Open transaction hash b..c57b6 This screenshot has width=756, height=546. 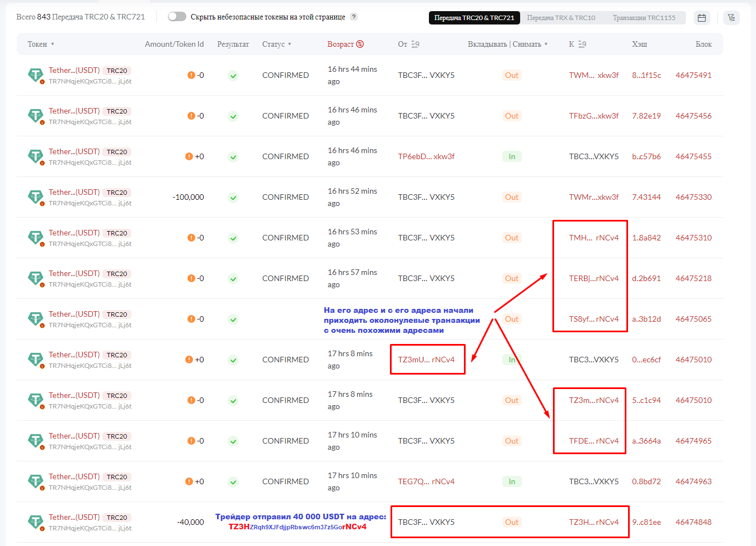(646, 156)
